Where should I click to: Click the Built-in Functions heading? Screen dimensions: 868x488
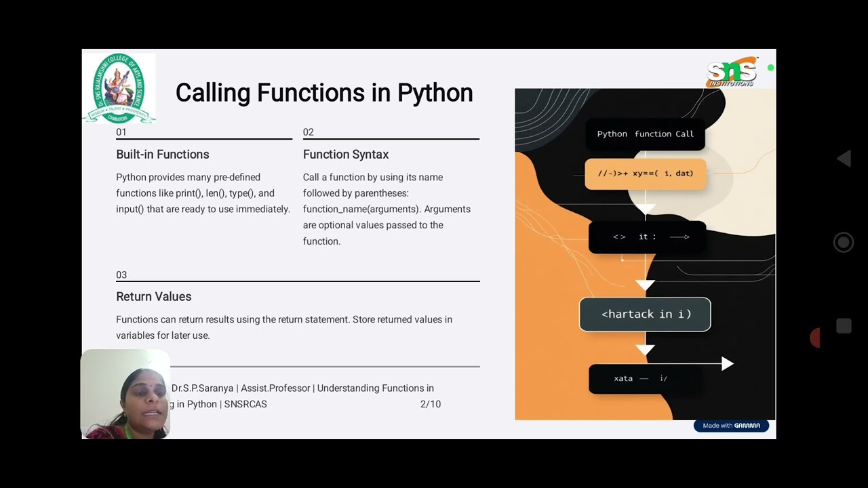(163, 155)
